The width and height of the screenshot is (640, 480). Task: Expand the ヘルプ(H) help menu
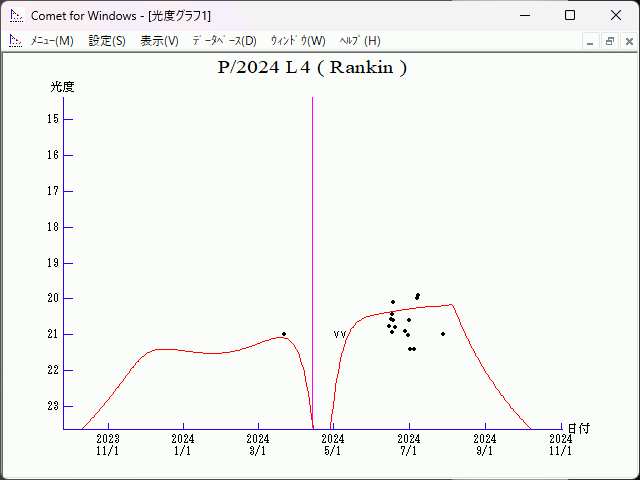pos(360,41)
